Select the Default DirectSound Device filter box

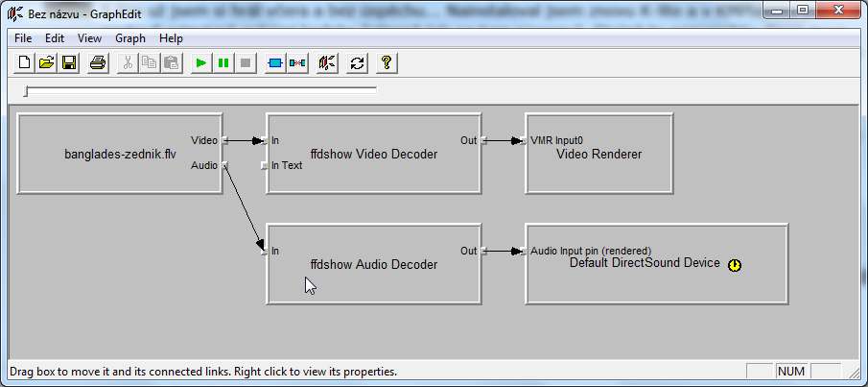pos(657,264)
